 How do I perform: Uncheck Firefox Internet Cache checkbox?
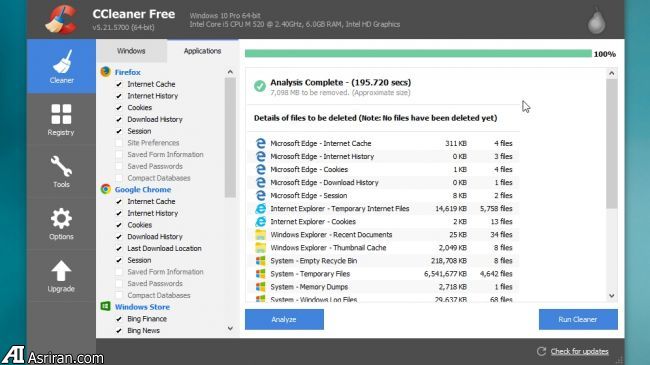pyautogui.click(x=119, y=84)
